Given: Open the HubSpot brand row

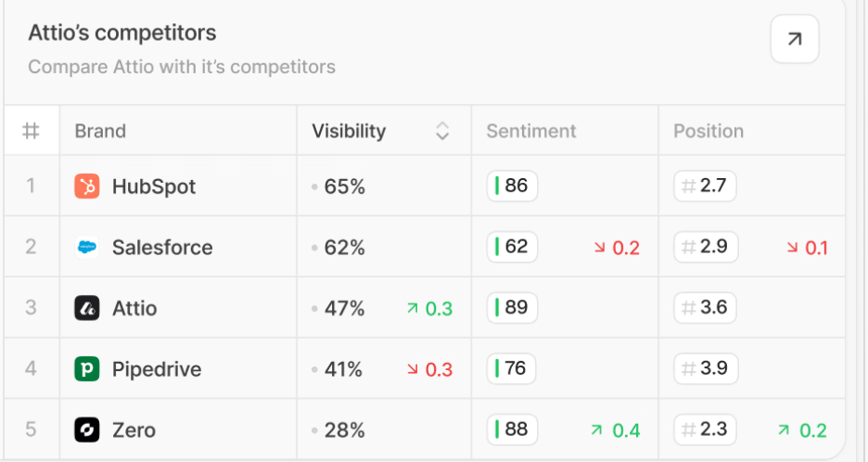Looking at the screenshot, I should pyautogui.click(x=154, y=186).
